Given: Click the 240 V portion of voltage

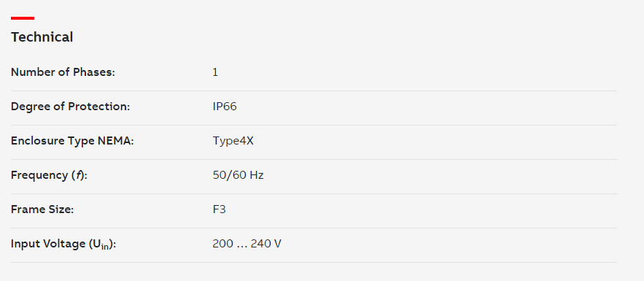Looking at the screenshot, I should pos(266,244).
